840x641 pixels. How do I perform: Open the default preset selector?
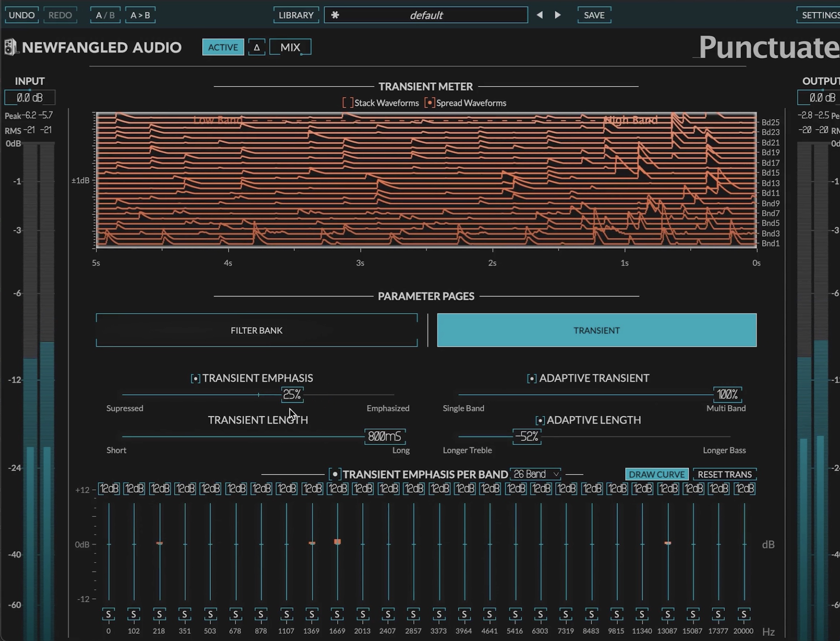426,15
